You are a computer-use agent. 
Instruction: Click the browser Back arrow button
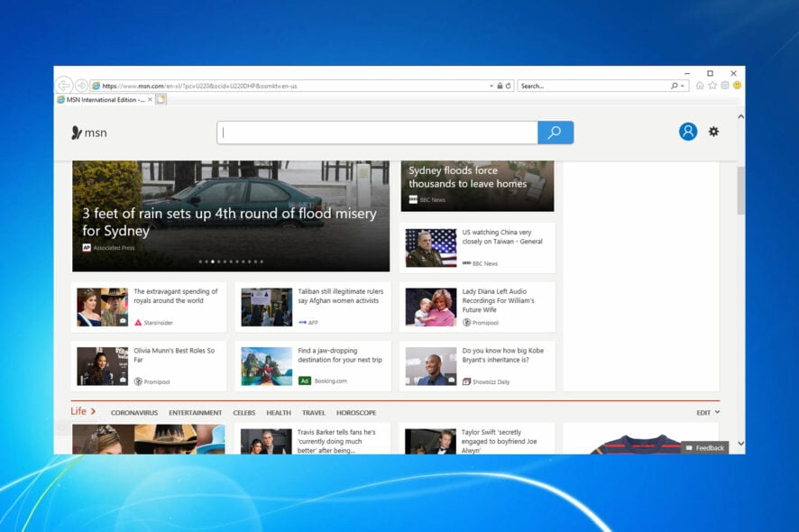[x=64, y=85]
